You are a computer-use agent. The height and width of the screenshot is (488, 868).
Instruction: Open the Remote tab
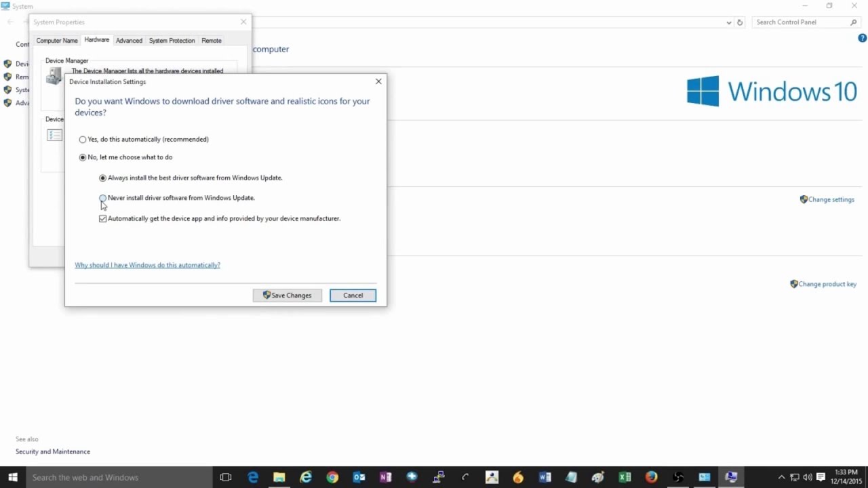tap(212, 41)
